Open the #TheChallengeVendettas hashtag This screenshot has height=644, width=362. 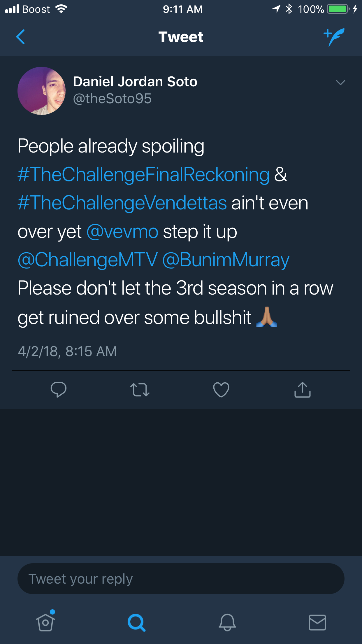click(122, 203)
